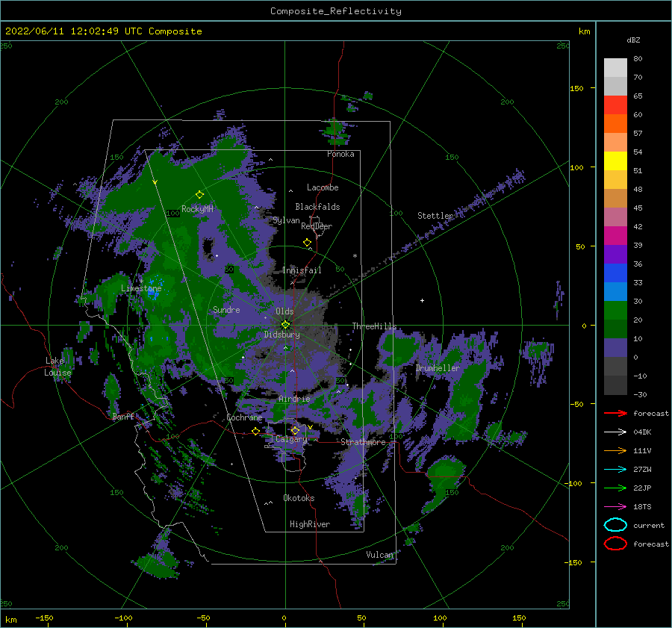Click the Airdrie city label

click(x=294, y=399)
